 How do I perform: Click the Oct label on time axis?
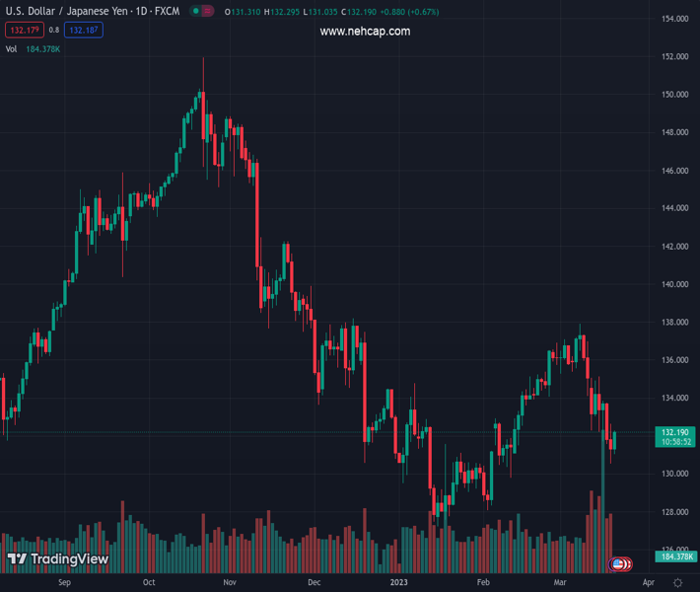click(149, 583)
